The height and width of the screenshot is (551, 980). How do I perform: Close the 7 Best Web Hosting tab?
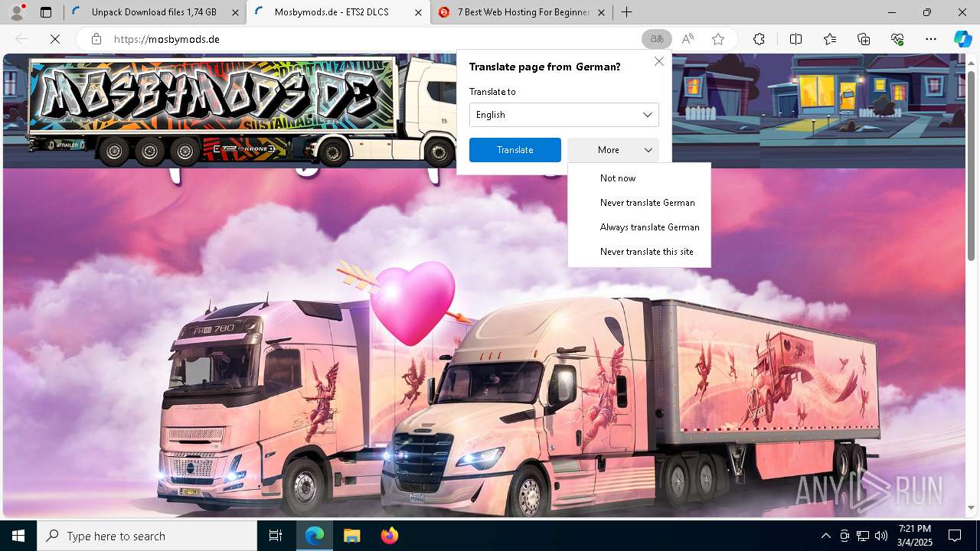601,12
